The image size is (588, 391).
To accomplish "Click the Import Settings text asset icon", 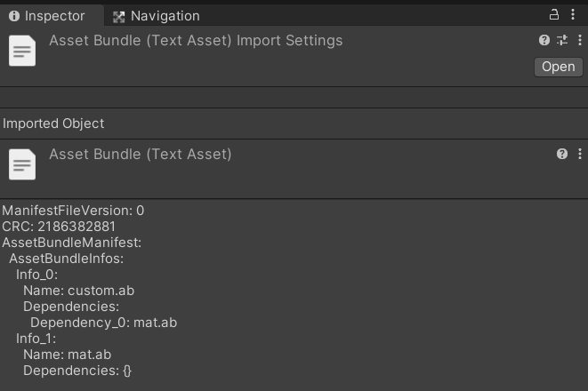I will pyautogui.click(x=22, y=50).
